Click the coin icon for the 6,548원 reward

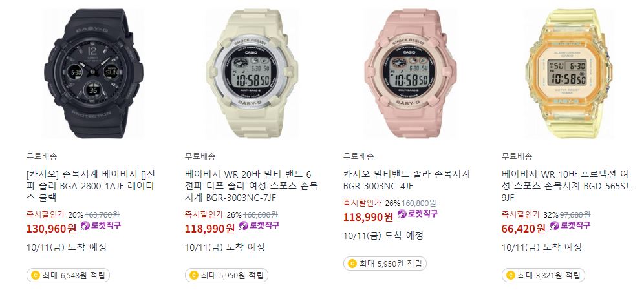pos(36,275)
